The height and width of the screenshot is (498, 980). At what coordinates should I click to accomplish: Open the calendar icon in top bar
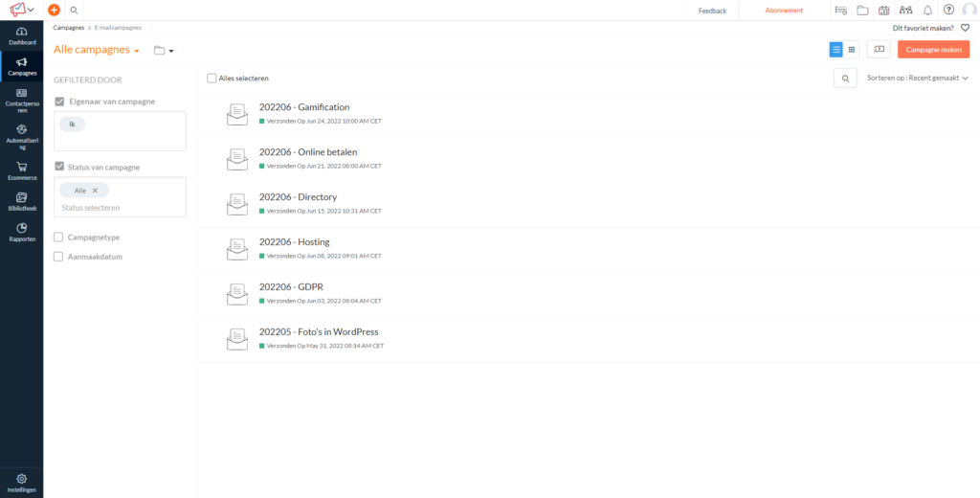pyautogui.click(x=883, y=10)
